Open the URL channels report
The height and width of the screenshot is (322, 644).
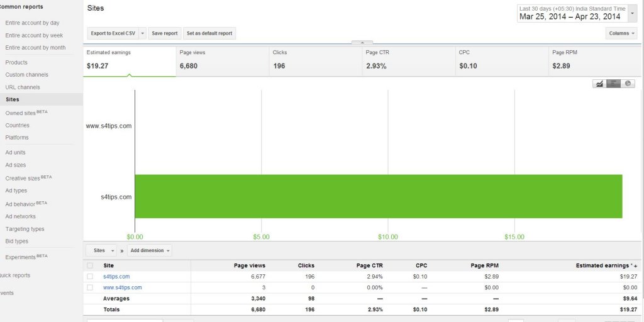point(23,87)
